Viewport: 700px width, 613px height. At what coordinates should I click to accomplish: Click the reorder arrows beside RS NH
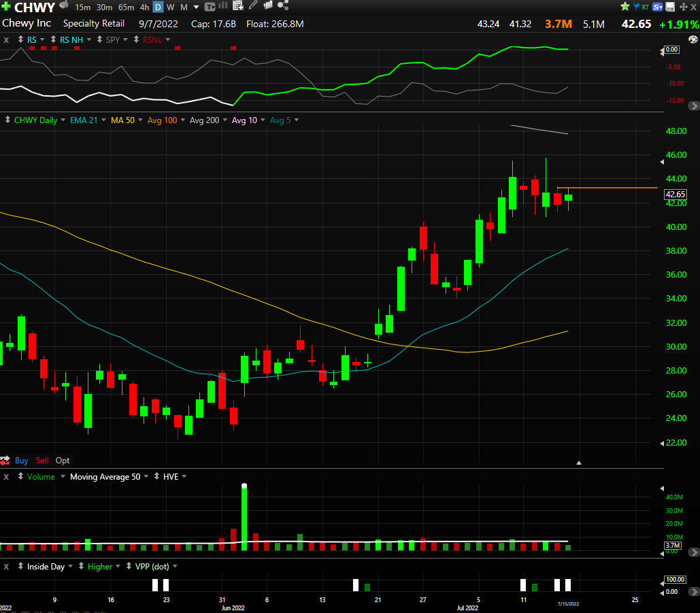tap(53, 39)
